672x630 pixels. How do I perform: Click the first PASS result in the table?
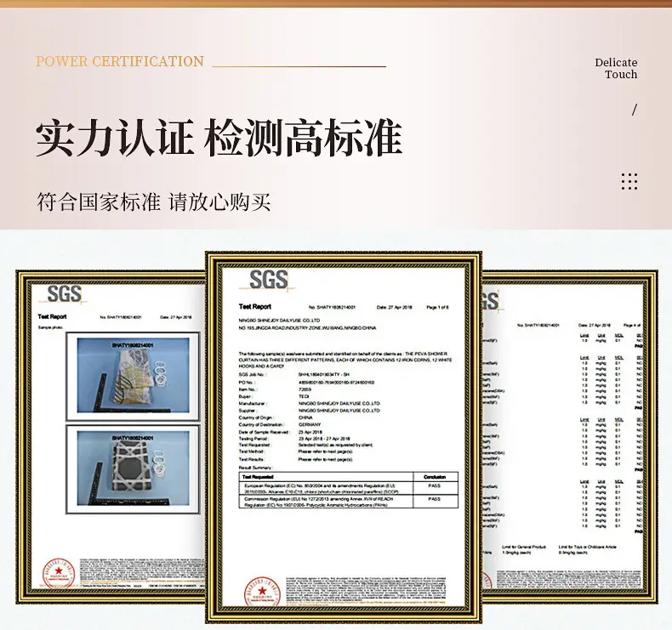click(x=434, y=486)
